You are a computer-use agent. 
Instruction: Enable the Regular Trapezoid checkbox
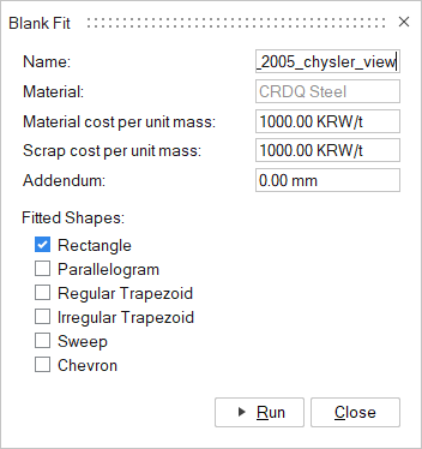pos(43,293)
